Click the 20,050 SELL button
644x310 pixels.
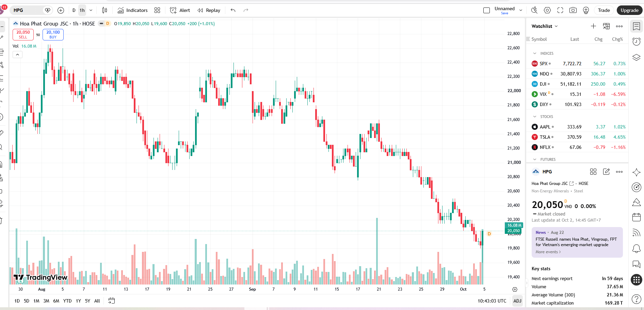(23, 34)
